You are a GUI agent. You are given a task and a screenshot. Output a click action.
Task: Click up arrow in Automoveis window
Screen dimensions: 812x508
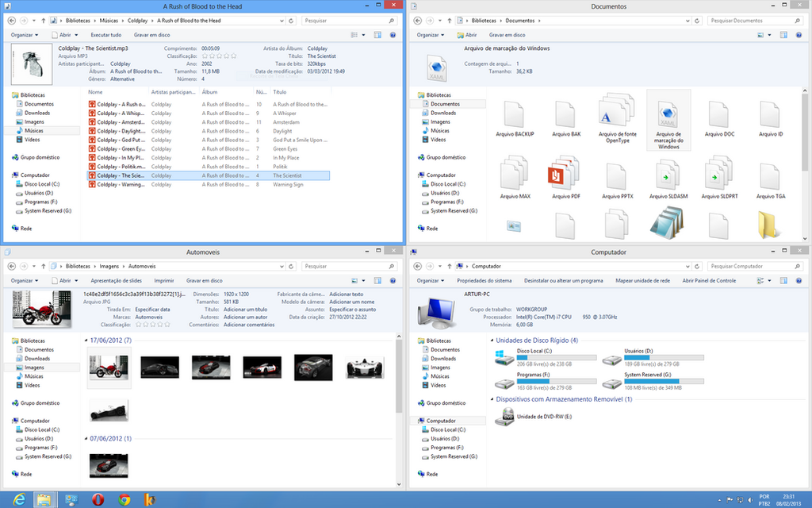44,267
